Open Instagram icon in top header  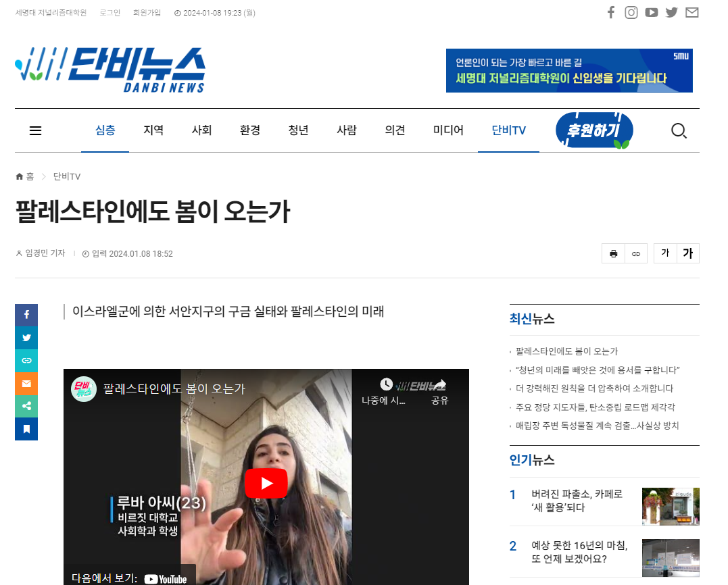point(631,12)
